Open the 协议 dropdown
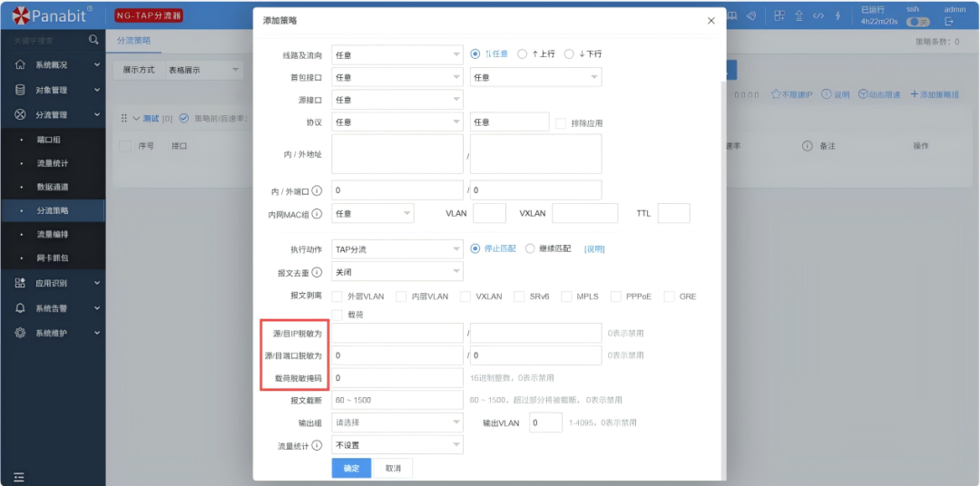The width and height of the screenshot is (980, 486). (x=397, y=121)
